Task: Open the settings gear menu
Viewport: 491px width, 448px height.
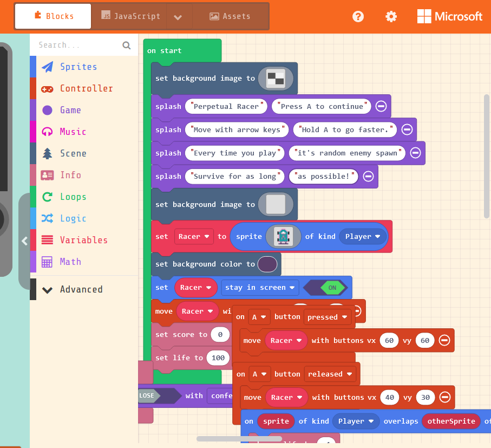Action: [x=391, y=16]
